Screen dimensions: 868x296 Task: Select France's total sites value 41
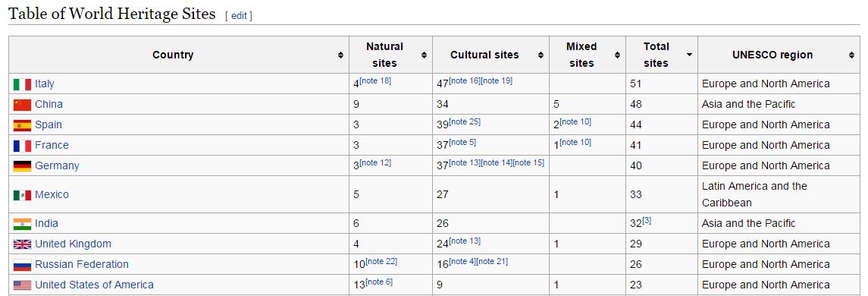click(636, 146)
